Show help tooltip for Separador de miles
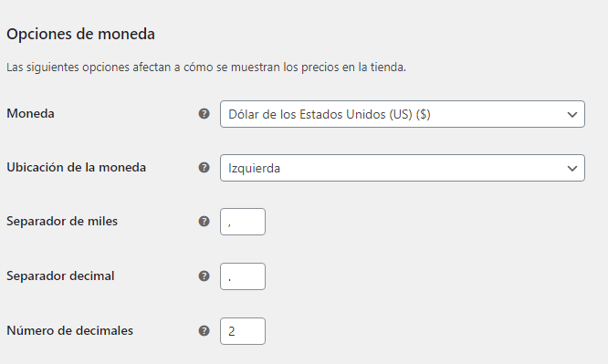This screenshot has width=608, height=364. 204,222
